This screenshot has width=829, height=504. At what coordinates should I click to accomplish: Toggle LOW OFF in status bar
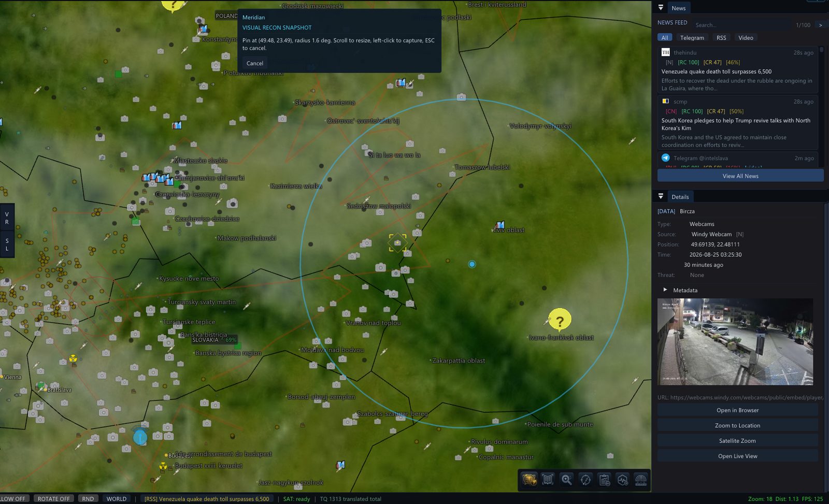13,499
